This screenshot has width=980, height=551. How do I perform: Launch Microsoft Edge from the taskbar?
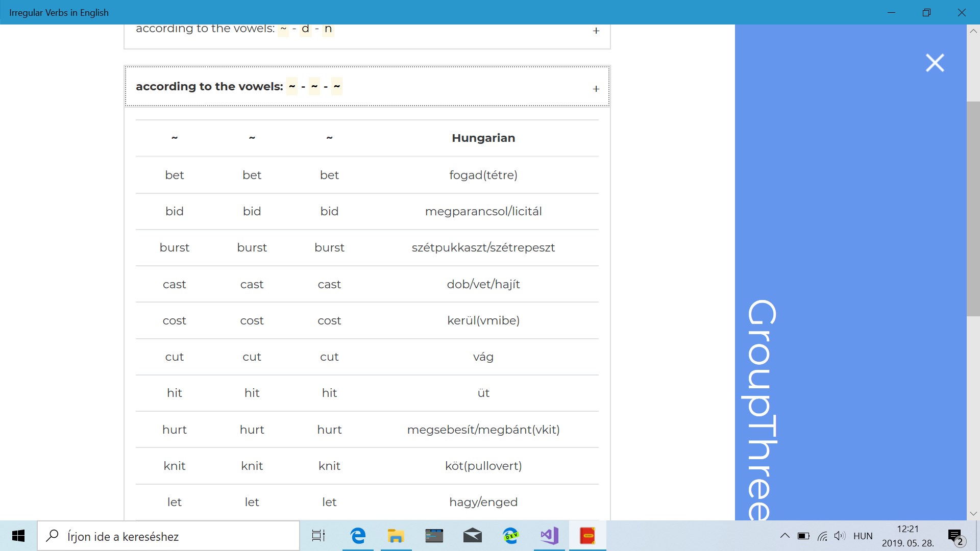click(358, 536)
